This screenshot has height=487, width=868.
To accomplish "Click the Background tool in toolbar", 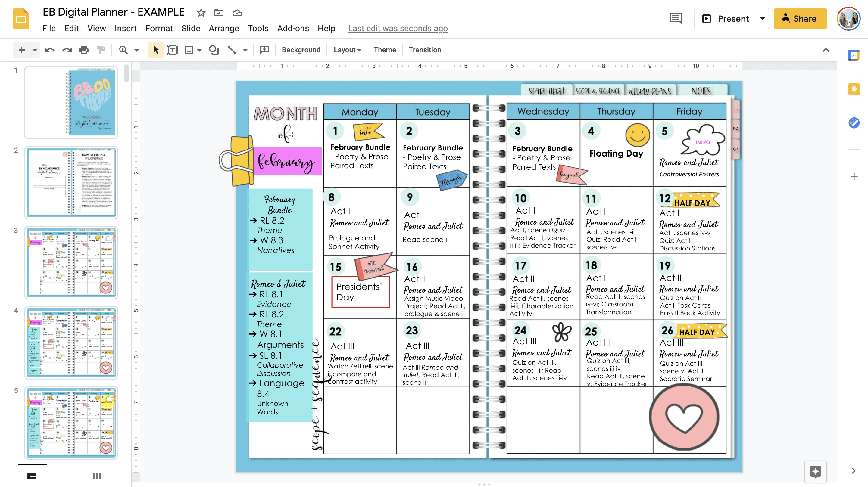I will coord(301,49).
